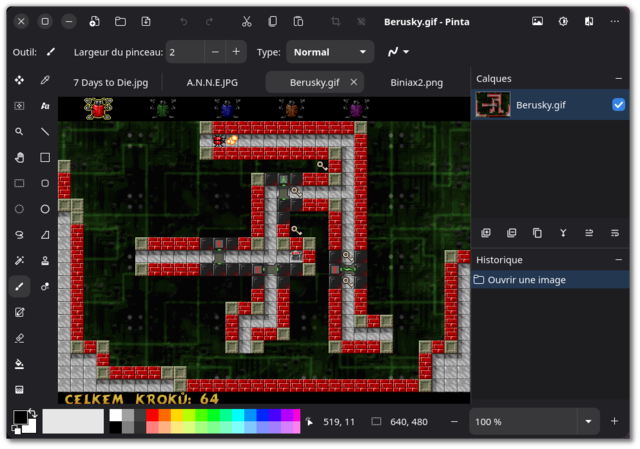Open the Effects menu icon
This screenshot has height=449, width=640.
click(x=589, y=21)
